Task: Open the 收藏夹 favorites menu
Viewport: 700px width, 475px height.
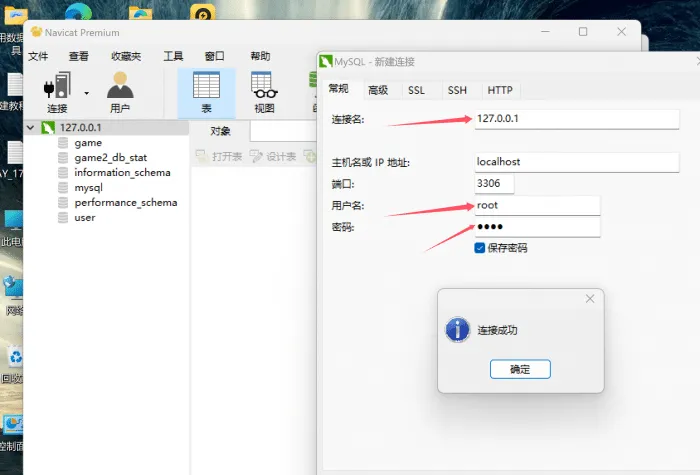Action: point(126,56)
